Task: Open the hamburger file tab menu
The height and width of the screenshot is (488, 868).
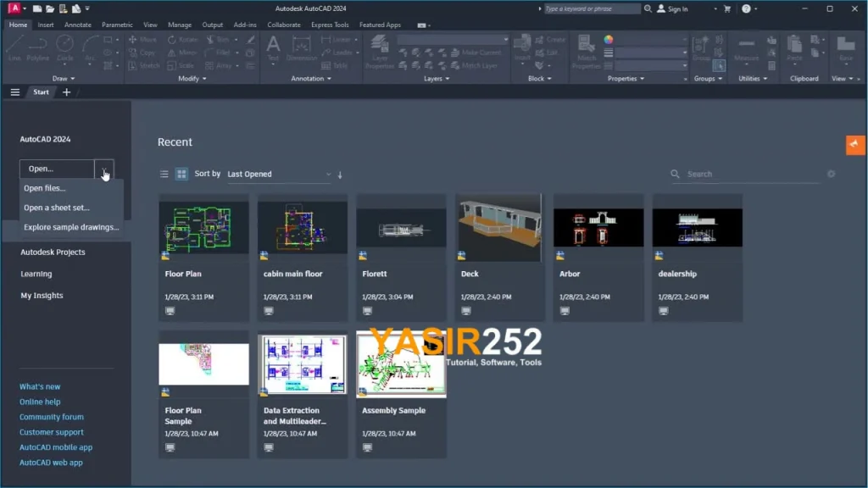Action: [15, 92]
